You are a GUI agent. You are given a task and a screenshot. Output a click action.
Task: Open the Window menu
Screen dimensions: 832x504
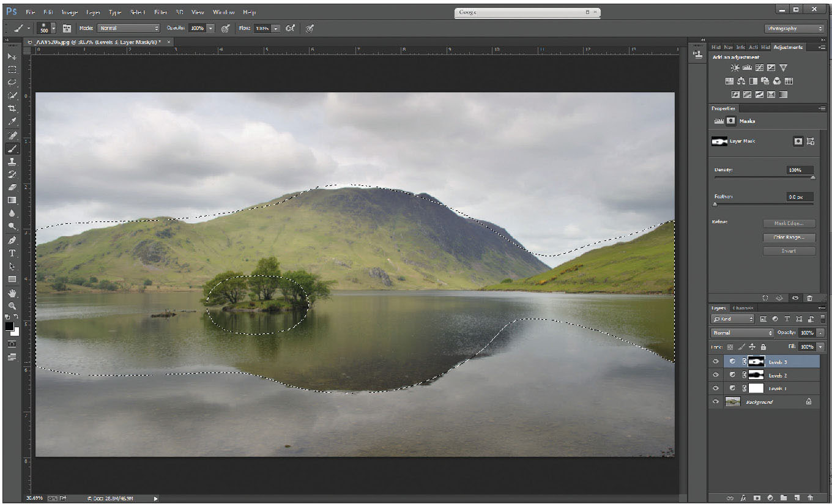click(223, 12)
